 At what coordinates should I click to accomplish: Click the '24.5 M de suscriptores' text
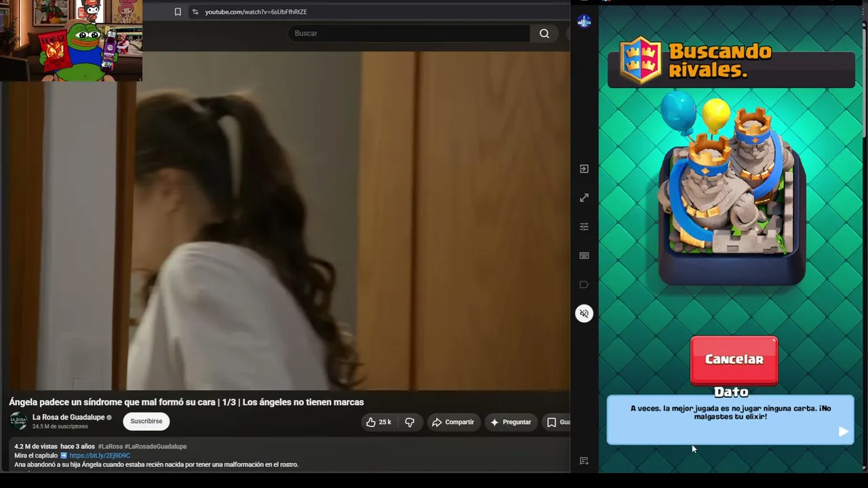(60, 427)
